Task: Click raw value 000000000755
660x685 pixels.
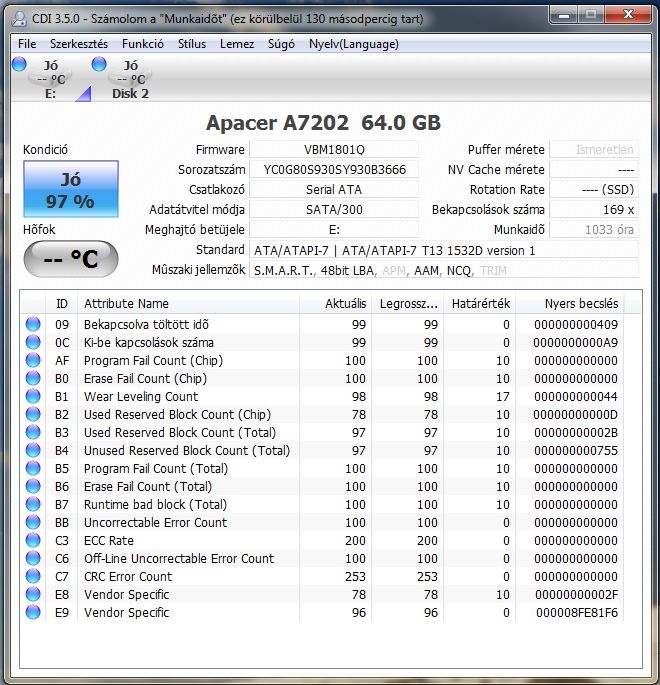Action: coord(576,450)
